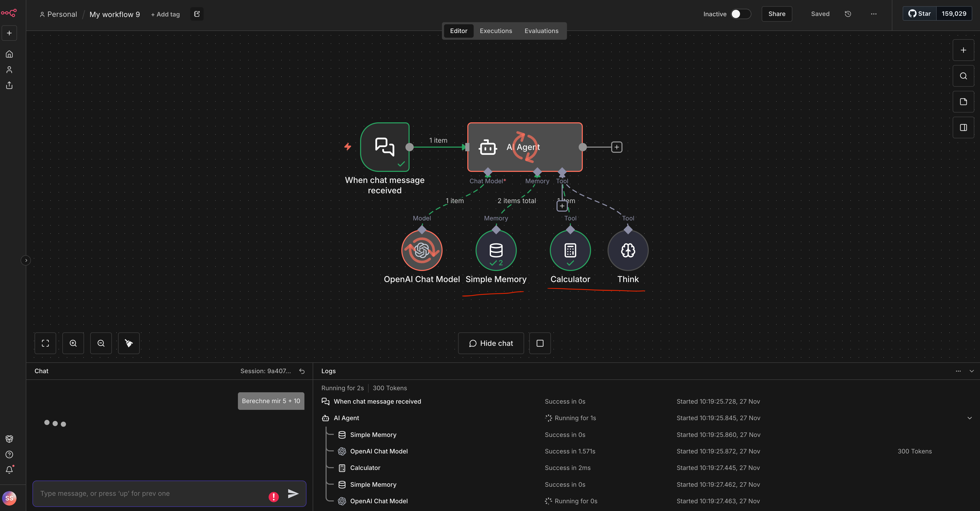This screenshot has width=980, height=511.
Task: Click the zoom to fit canvas icon
Action: 45,343
